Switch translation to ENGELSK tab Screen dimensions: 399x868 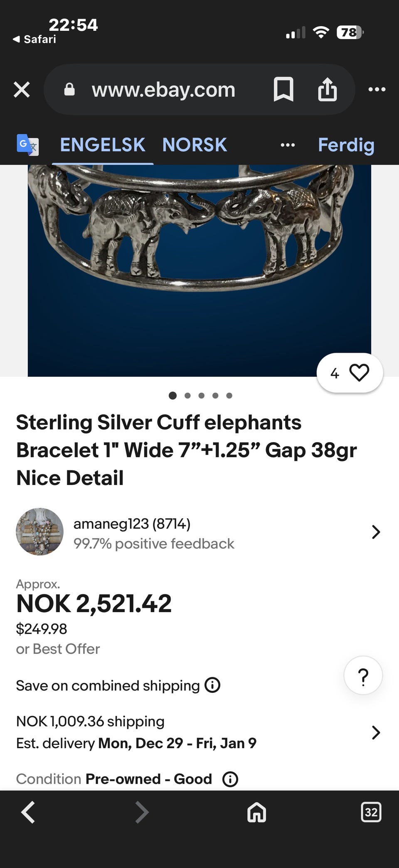pos(103,145)
